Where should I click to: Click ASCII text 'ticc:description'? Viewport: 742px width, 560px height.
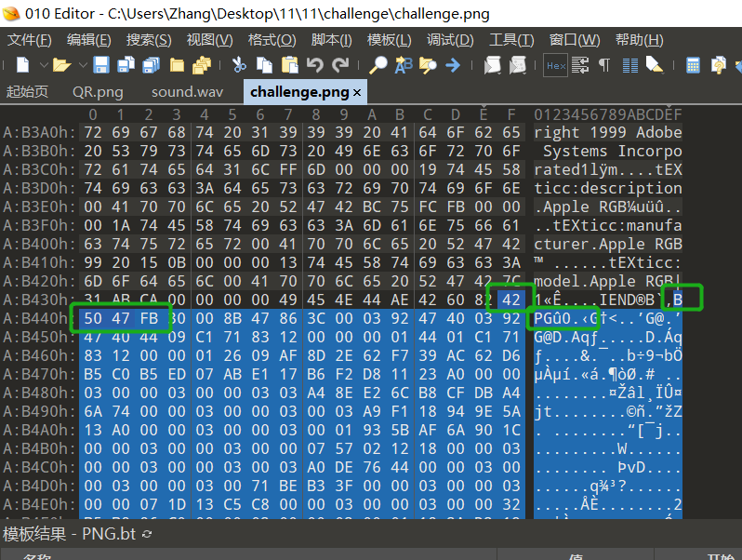coord(608,189)
